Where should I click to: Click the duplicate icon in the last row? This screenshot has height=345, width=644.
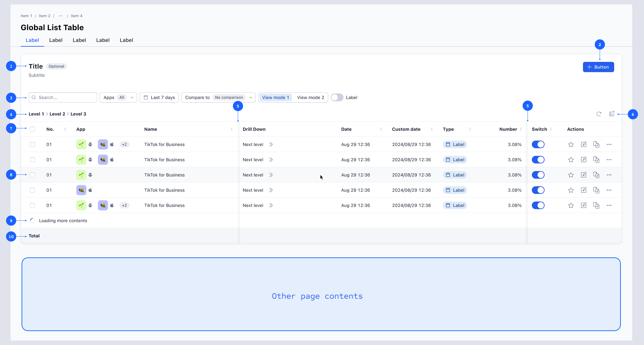click(596, 205)
